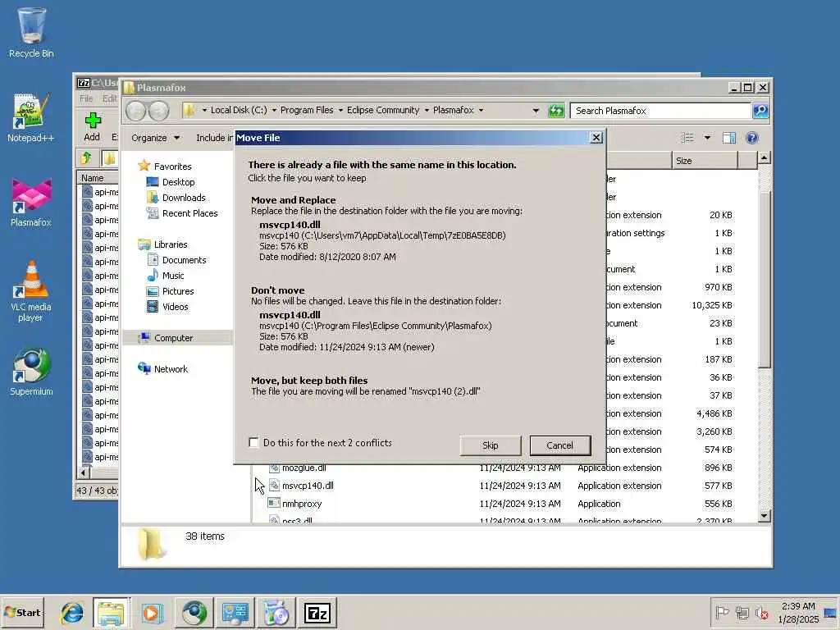Screen dimensions: 840x630
Task: Click the folder icon in Explorer address bar
Action: (189, 111)
